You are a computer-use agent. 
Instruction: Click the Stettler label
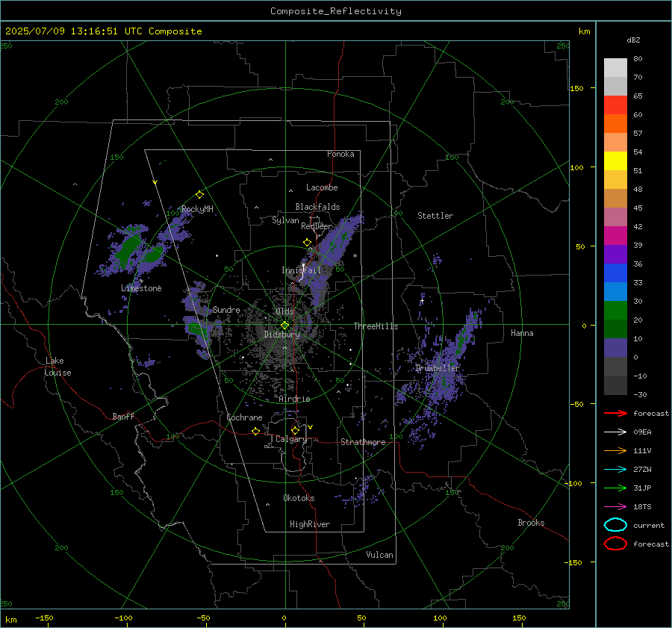[x=435, y=216]
